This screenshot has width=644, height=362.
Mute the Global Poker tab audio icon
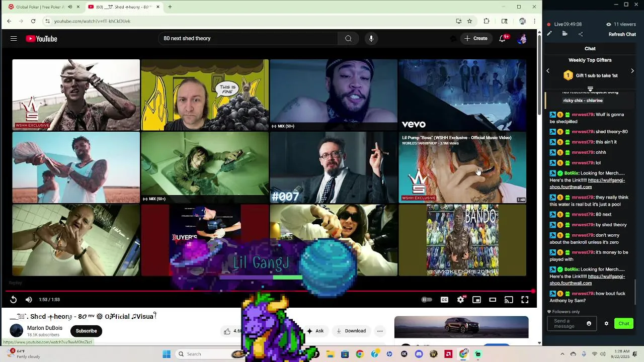(70, 7)
